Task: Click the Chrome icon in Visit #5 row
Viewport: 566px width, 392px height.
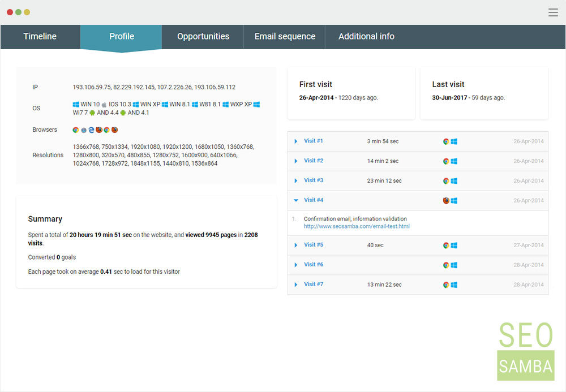Action: (x=446, y=245)
